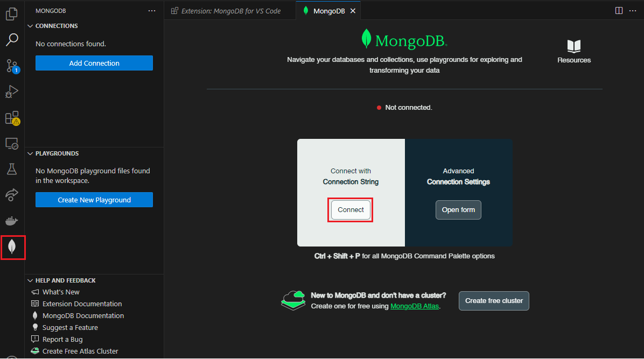The width and height of the screenshot is (644, 359).
Task: Click the Resources label
Action: click(574, 60)
